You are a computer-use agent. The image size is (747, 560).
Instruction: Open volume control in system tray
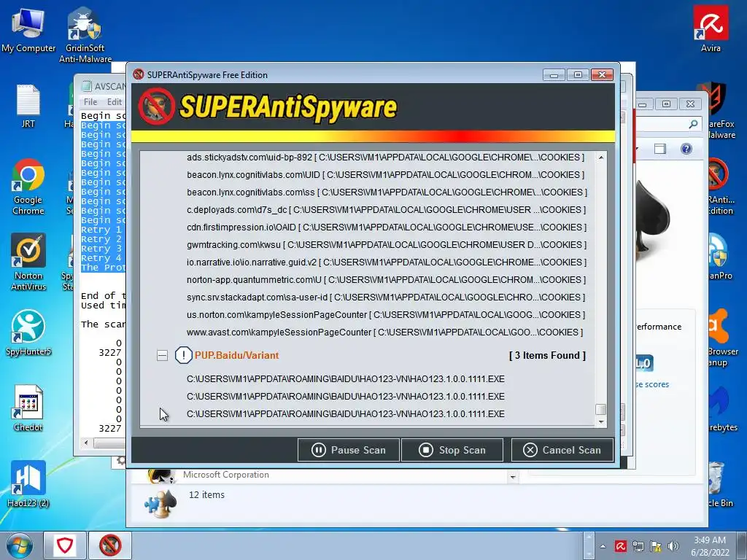pos(673,546)
